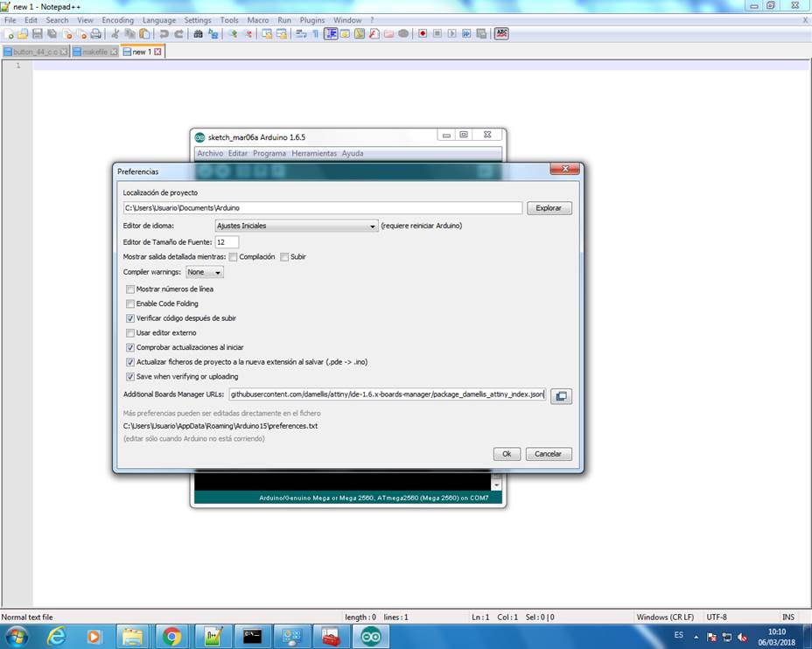Switch to the makefile tab

coord(94,52)
